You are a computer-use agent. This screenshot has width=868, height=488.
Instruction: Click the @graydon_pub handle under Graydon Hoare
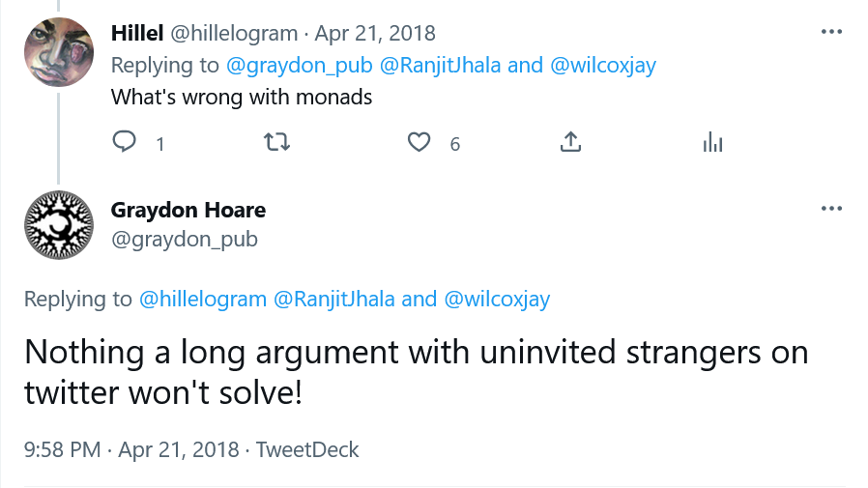(185, 239)
